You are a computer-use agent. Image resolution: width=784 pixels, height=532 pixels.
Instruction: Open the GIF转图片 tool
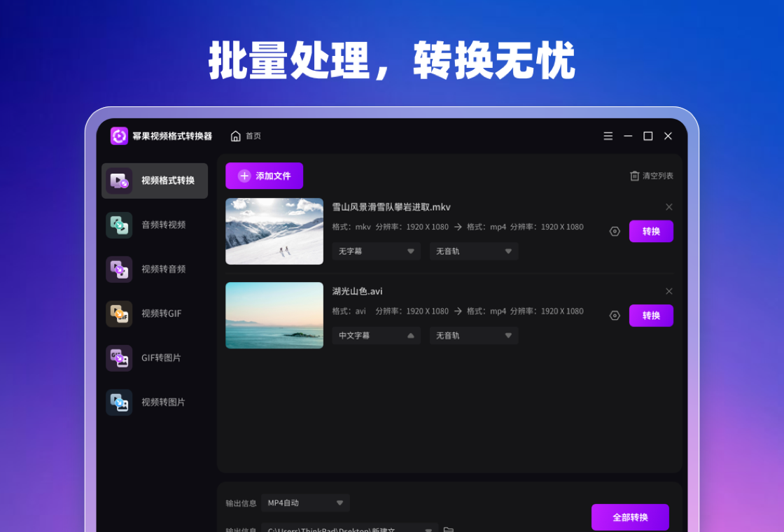coord(155,358)
